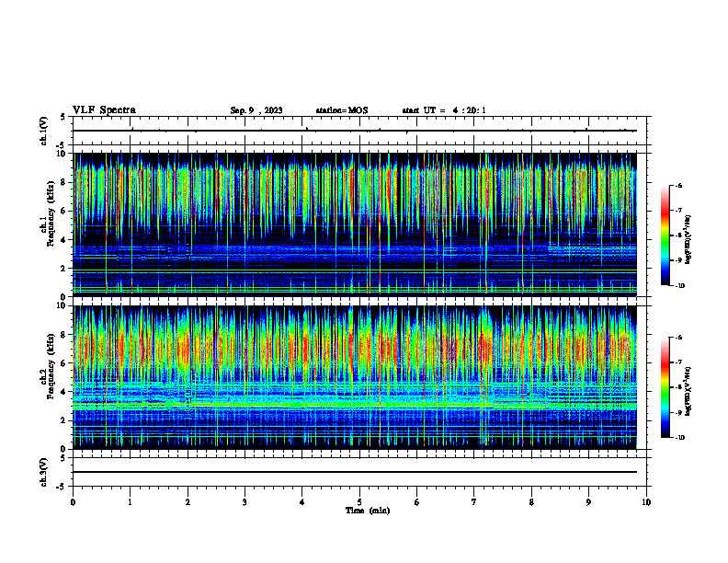The width and height of the screenshot is (728, 563).
Task: Click the '-6' label on ch.1 colorbar
Action: 679,186
